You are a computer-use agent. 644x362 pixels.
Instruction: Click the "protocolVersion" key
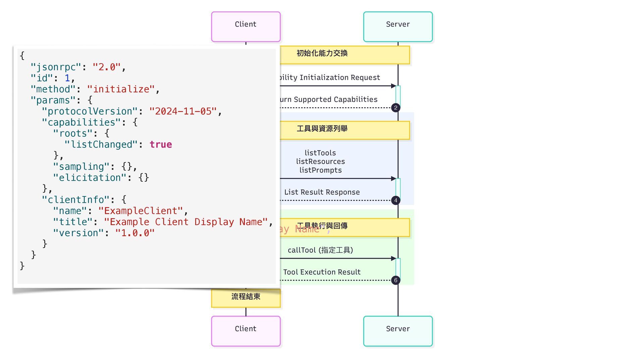coord(90,111)
